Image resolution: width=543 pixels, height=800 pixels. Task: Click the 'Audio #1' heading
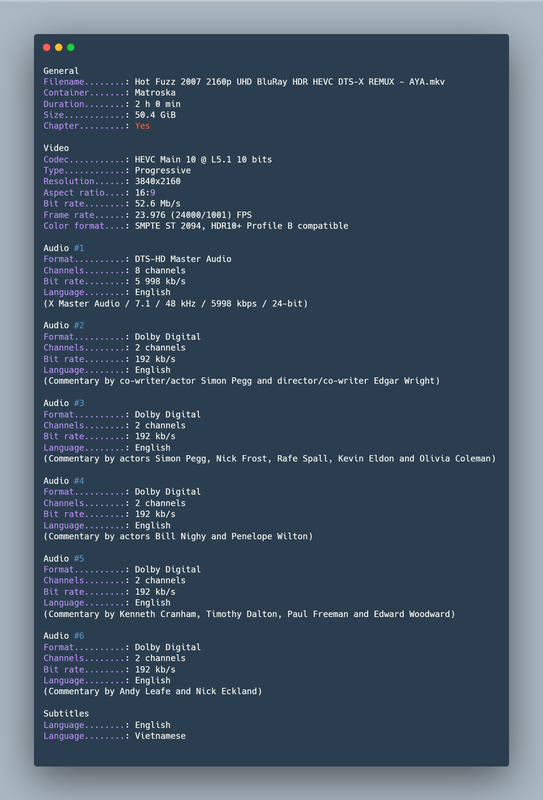pyautogui.click(x=64, y=248)
